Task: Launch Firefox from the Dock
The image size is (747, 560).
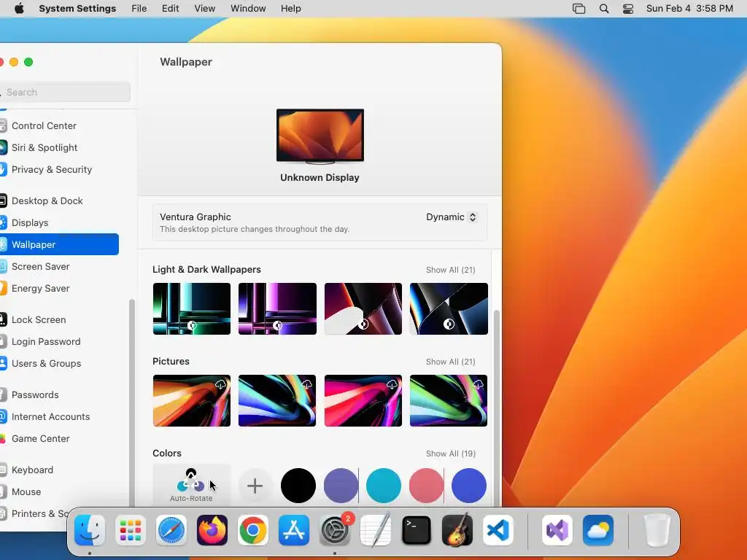Action: tap(212, 531)
